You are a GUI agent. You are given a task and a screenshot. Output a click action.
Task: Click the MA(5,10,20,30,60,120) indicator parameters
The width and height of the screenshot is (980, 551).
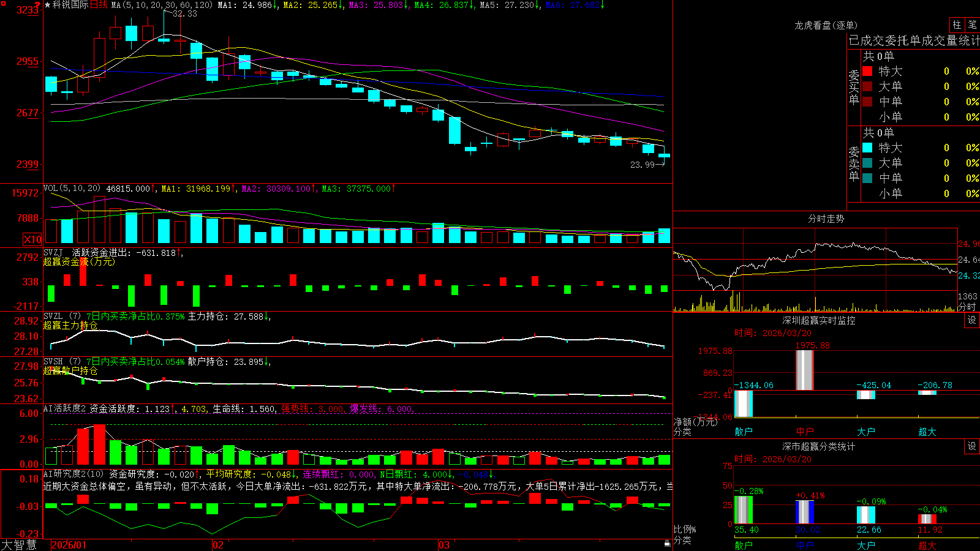pos(162,5)
